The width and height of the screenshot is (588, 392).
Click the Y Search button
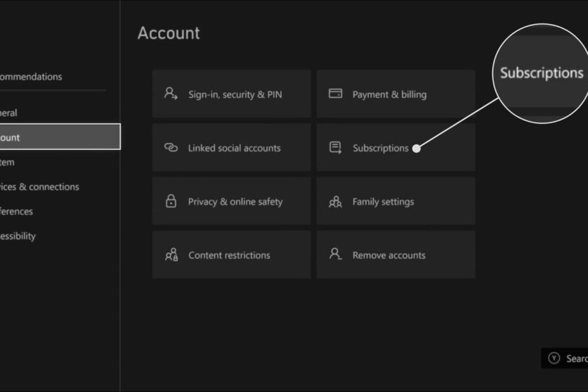[565, 358]
